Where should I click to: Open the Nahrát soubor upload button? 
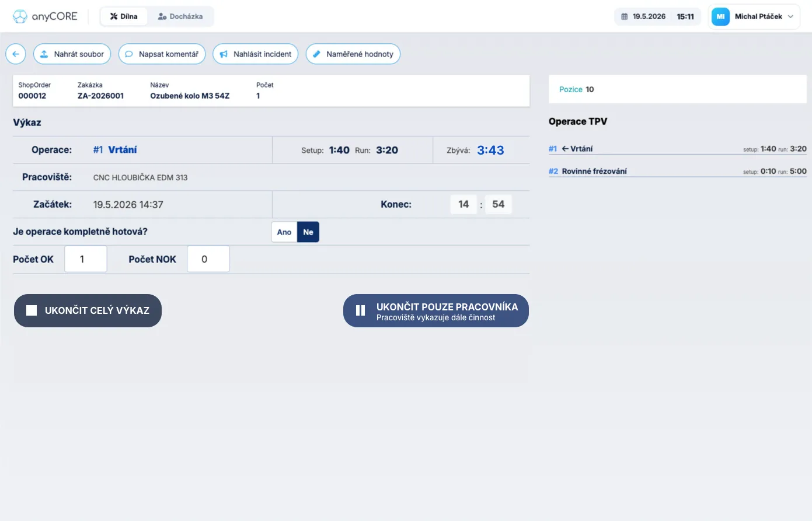[x=72, y=54]
